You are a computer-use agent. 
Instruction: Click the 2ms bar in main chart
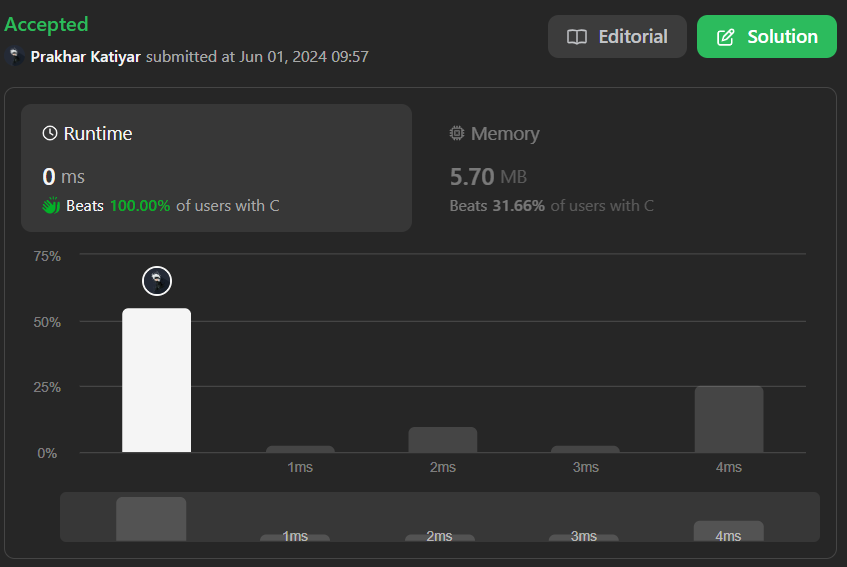[442, 440]
